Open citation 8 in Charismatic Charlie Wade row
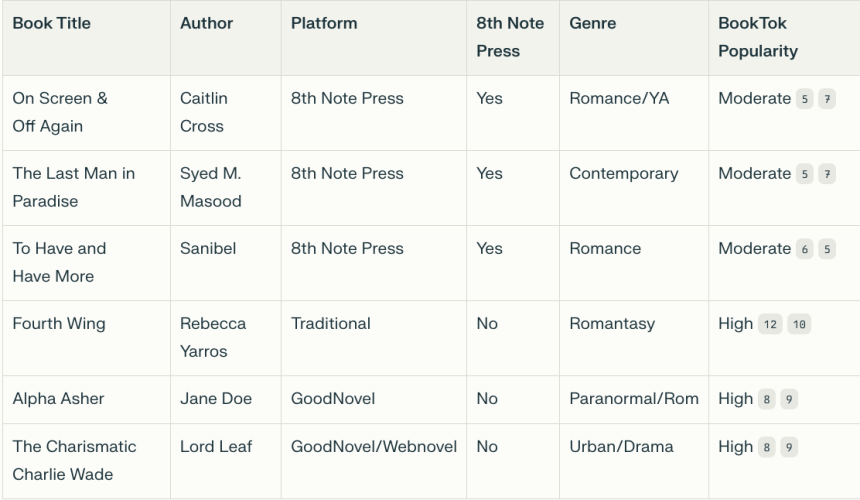860x500 pixels. (x=767, y=447)
